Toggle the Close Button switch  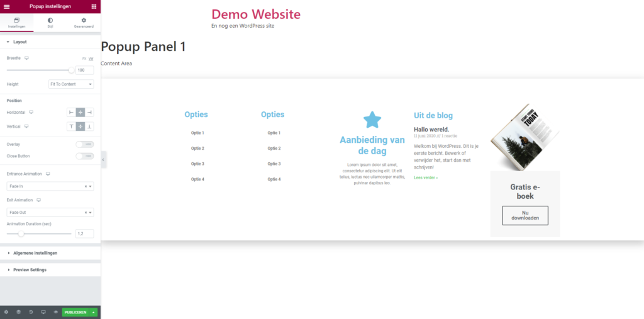[85, 156]
